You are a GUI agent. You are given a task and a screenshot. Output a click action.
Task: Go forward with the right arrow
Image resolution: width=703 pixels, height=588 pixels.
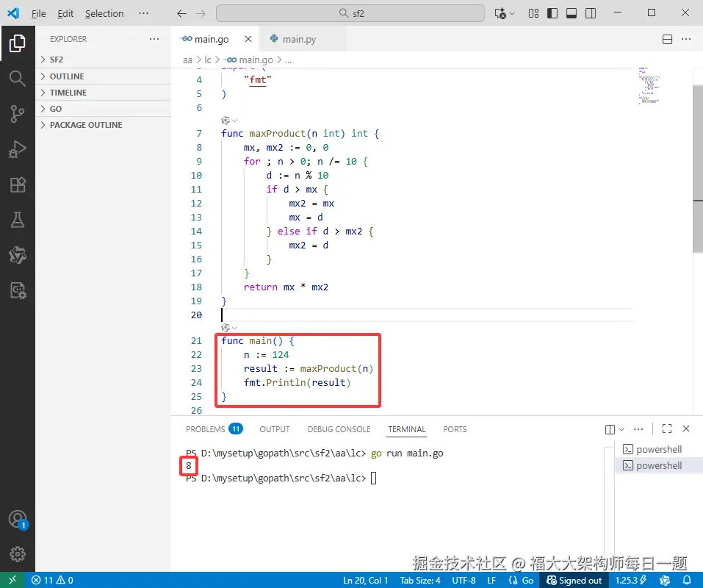tap(201, 13)
